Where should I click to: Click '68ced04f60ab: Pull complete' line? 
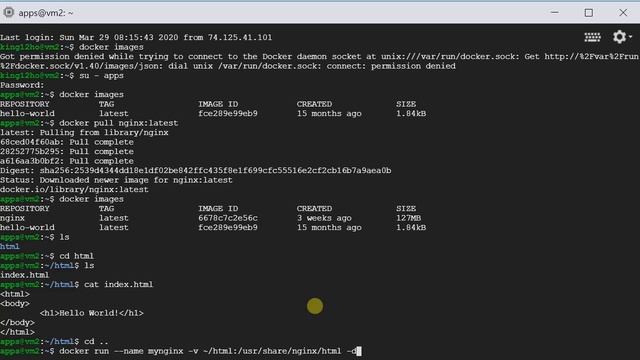[67, 142]
